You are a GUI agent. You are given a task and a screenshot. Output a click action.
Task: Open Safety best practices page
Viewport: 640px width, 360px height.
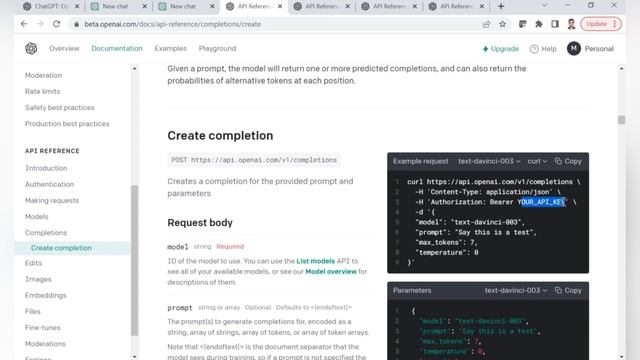click(x=60, y=107)
